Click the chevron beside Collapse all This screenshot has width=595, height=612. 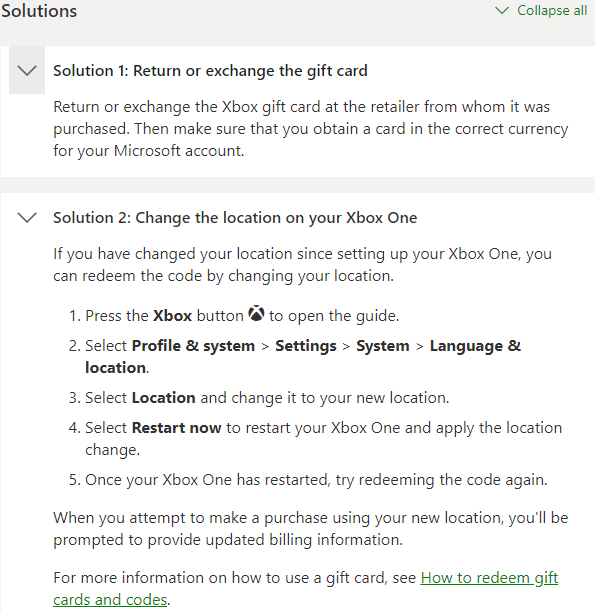pos(502,11)
